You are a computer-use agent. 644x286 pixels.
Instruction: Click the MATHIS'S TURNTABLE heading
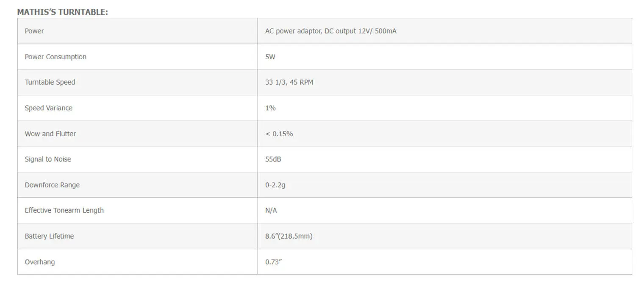pos(62,12)
